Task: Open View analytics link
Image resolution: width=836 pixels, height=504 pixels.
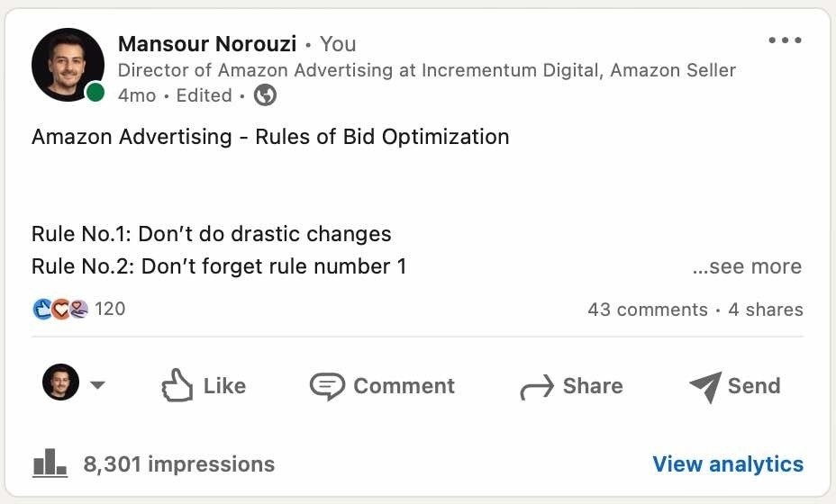Action: click(727, 463)
